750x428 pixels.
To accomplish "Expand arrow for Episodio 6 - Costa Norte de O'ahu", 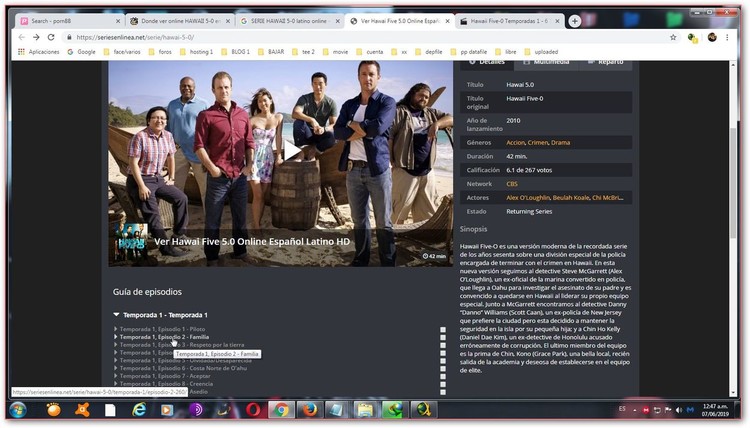I will pos(116,368).
